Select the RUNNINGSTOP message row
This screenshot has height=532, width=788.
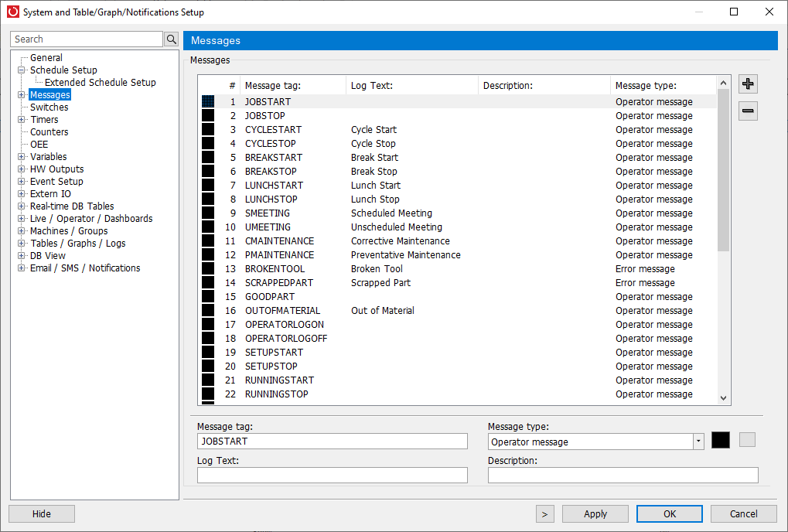(459, 394)
